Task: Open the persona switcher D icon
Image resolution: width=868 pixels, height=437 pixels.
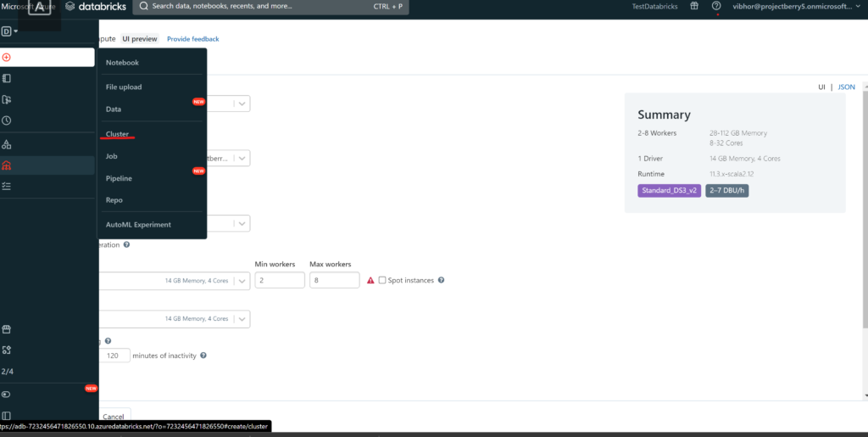Action: (x=9, y=31)
